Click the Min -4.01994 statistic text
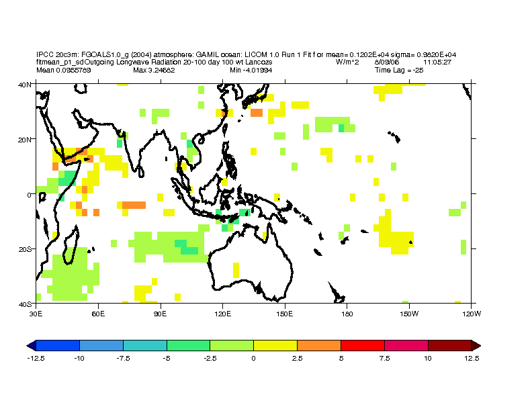 251,70
